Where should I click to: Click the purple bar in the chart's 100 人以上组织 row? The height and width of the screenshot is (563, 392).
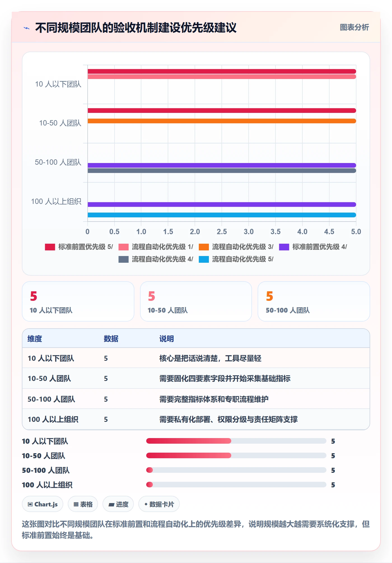point(222,204)
